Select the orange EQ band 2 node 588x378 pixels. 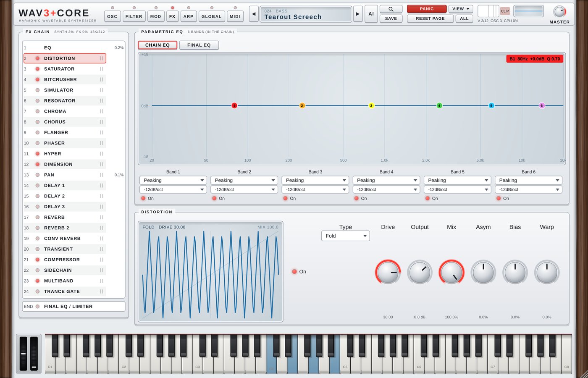point(302,105)
